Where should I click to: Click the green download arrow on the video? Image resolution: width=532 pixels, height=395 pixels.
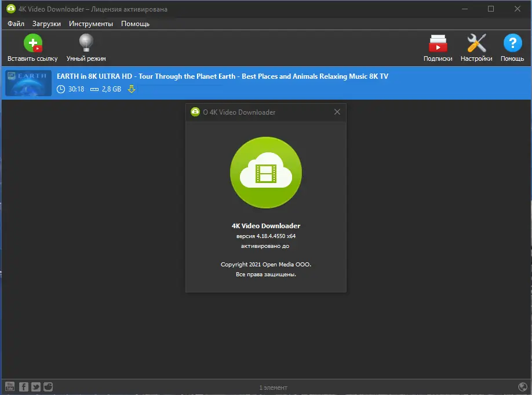[132, 89]
